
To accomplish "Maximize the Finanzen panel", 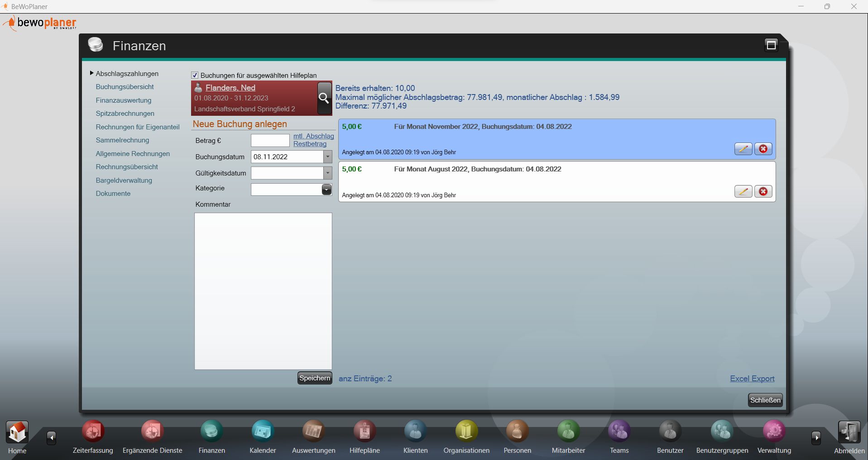I will (771, 45).
